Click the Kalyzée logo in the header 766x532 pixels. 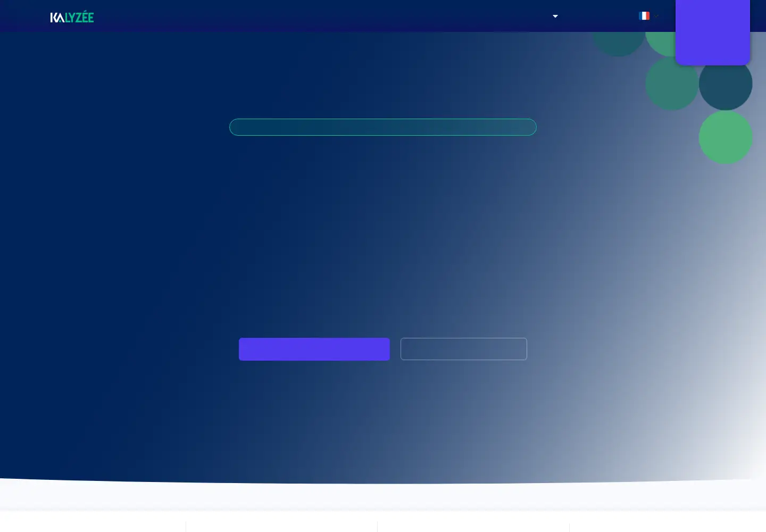pyautogui.click(x=72, y=17)
